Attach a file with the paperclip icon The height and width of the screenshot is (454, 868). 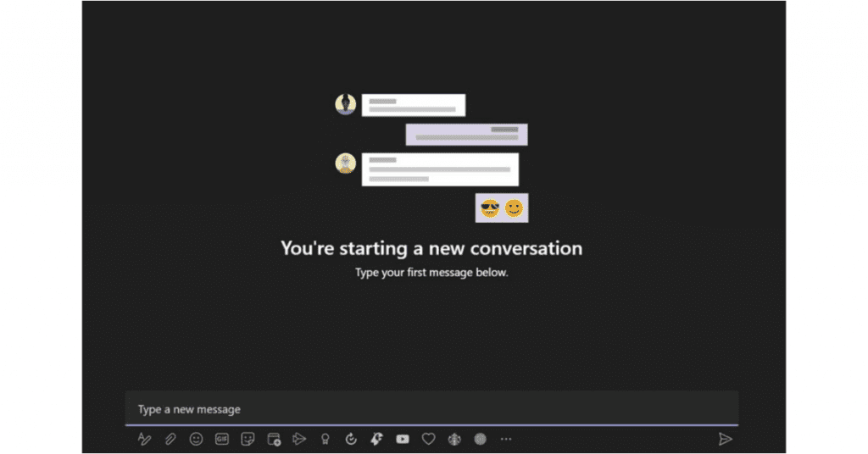(170, 439)
